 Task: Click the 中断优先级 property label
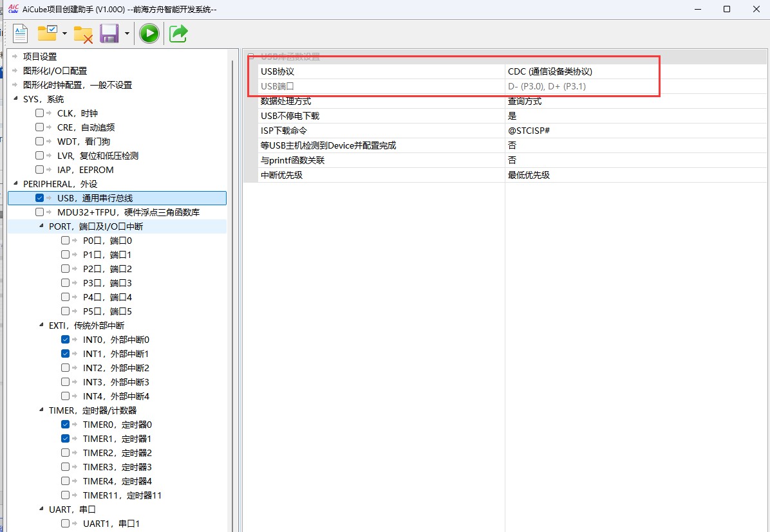281,175
